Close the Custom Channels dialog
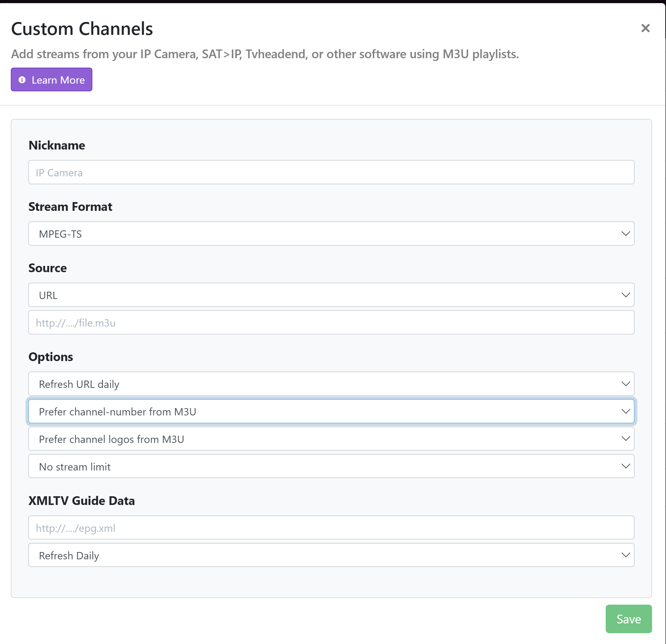Image resolution: width=666 pixels, height=644 pixels. [x=645, y=28]
